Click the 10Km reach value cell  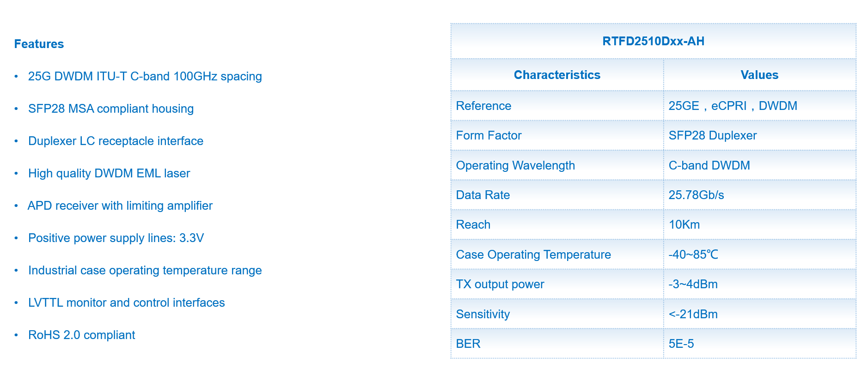(684, 224)
